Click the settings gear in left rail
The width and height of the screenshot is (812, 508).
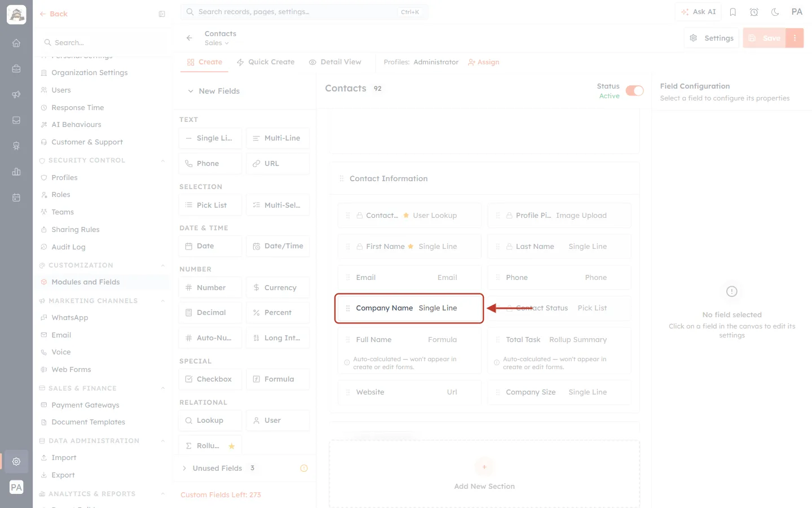pos(16,461)
